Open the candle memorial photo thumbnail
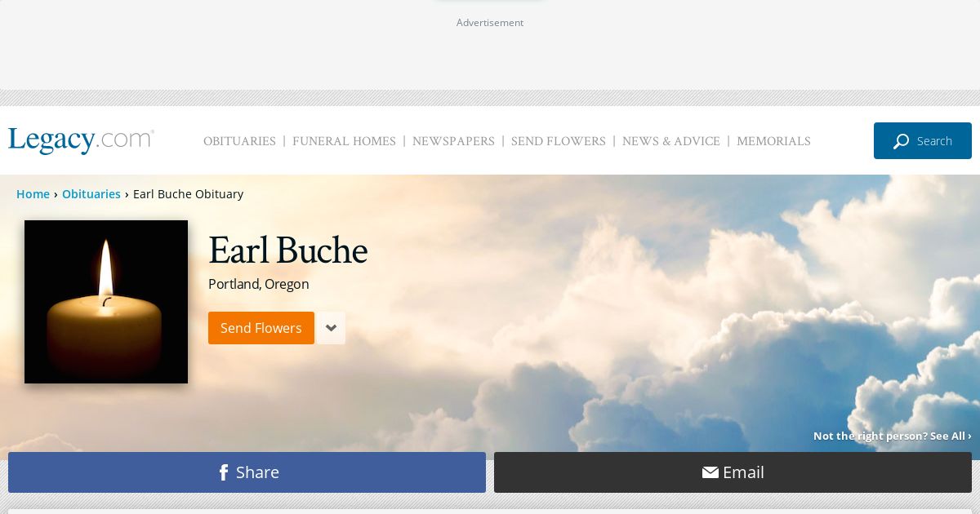 [x=106, y=302]
